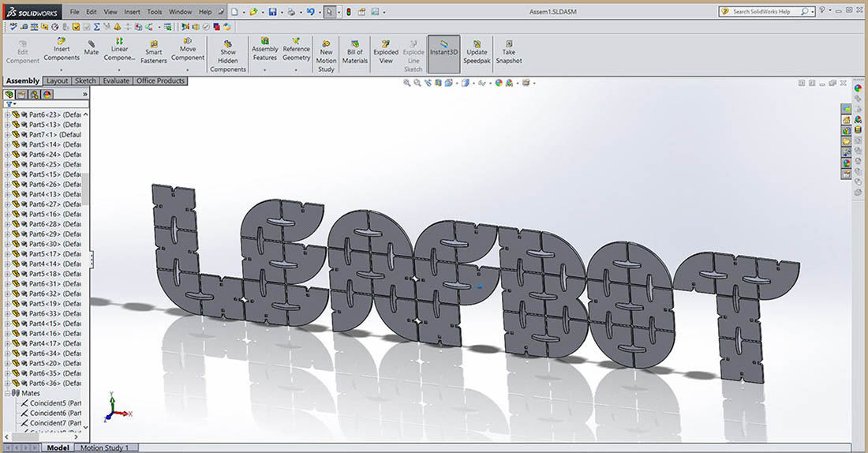The width and height of the screenshot is (868, 453).
Task: Open Linear Component Pattern tool
Action: pos(119,50)
